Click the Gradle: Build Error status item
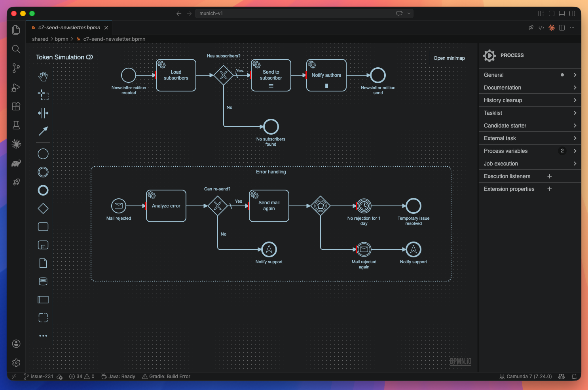The image size is (588, 390). 166,377
